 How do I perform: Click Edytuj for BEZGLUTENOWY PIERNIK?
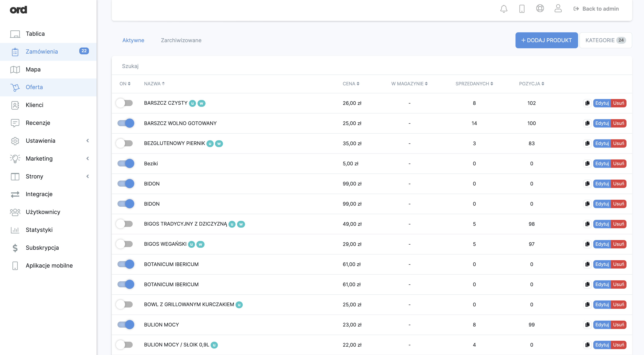tap(602, 143)
